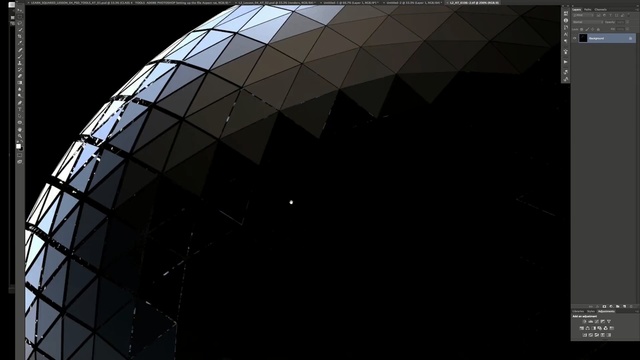
Task: Select the Hand tool
Action: click(x=20, y=129)
